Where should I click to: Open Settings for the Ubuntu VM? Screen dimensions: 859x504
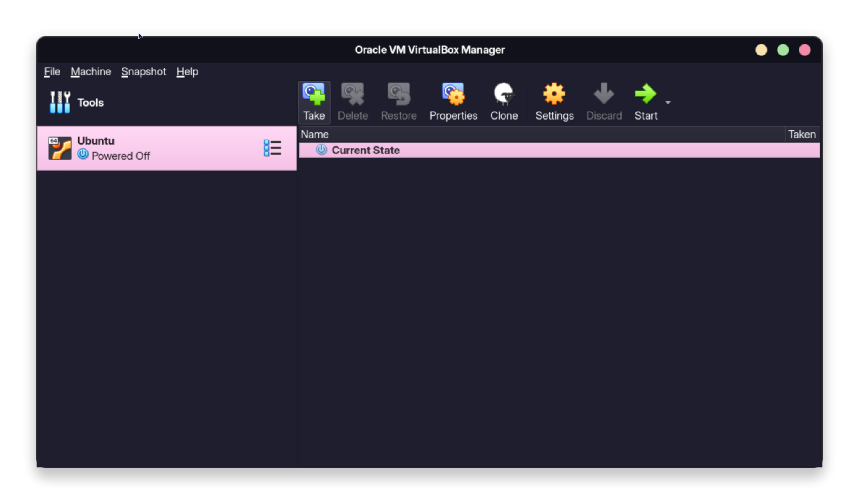[553, 101]
